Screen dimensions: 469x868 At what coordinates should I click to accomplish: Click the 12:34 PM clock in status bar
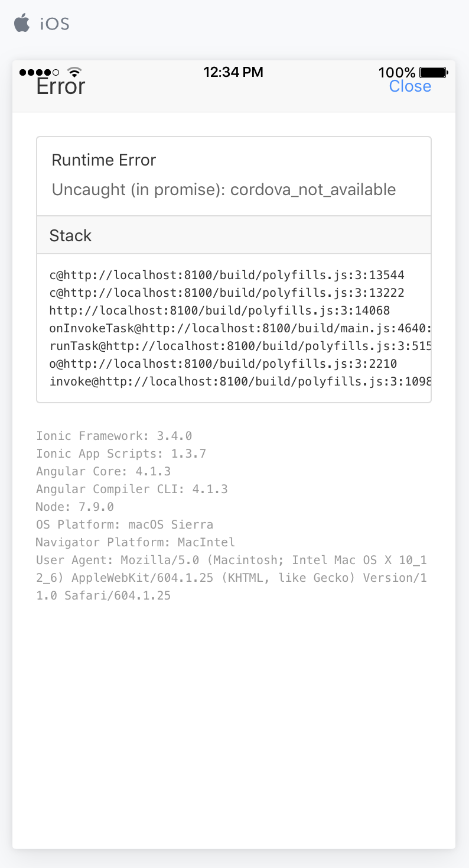pos(233,72)
